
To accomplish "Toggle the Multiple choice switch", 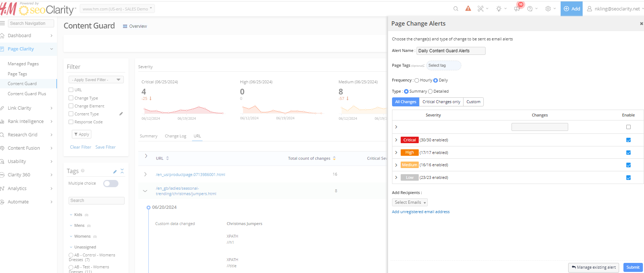I will [111, 184].
